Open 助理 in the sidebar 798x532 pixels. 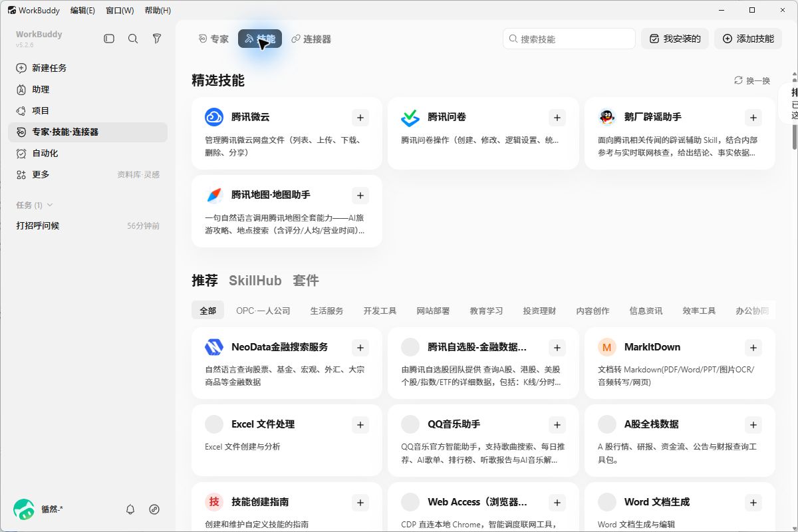(x=88, y=89)
